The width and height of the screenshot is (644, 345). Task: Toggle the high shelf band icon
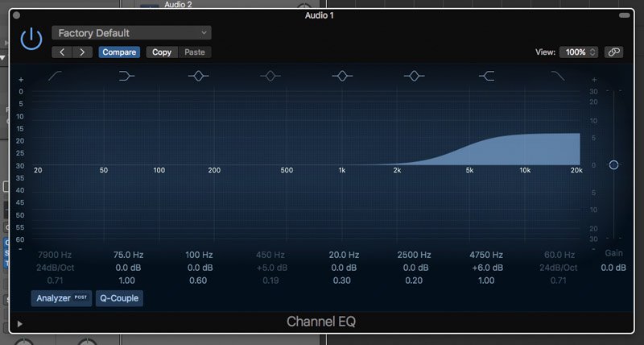click(486, 76)
